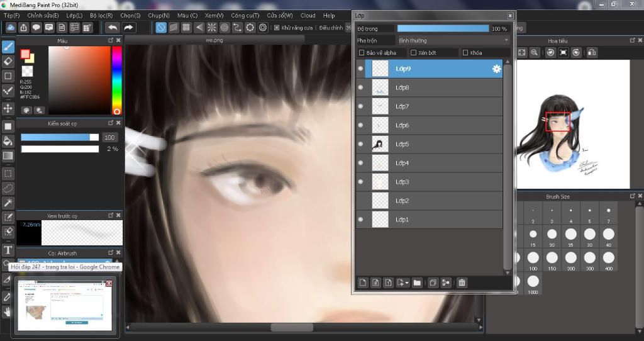644x341 pixels.
Task: Hide layer Lớp8 visibility dot
Action: tap(360, 87)
